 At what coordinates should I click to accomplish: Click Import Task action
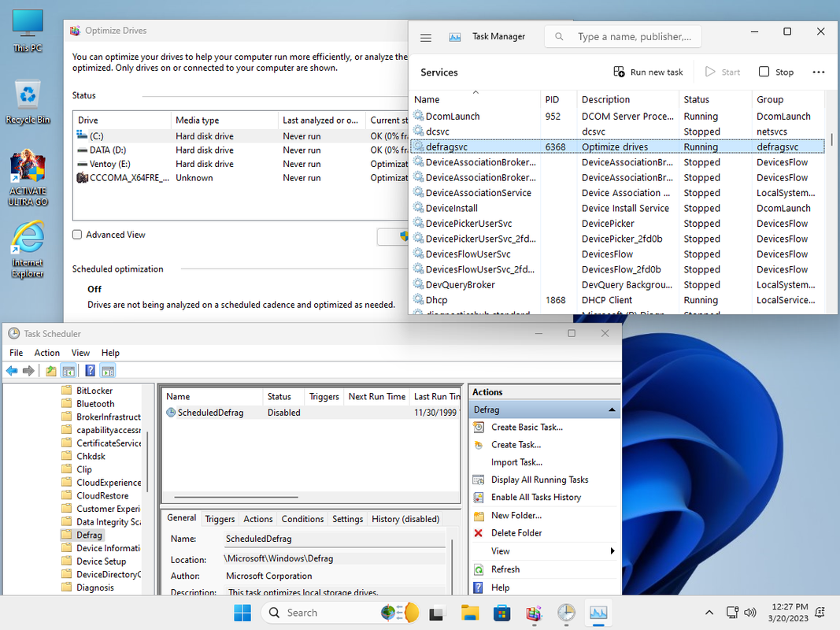pyautogui.click(x=516, y=462)
